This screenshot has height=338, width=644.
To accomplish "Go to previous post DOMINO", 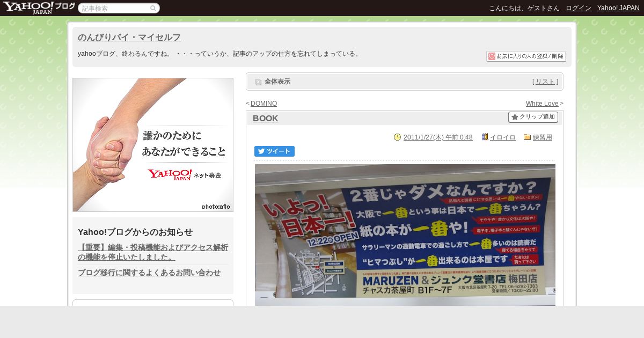I will click(264, 104).
